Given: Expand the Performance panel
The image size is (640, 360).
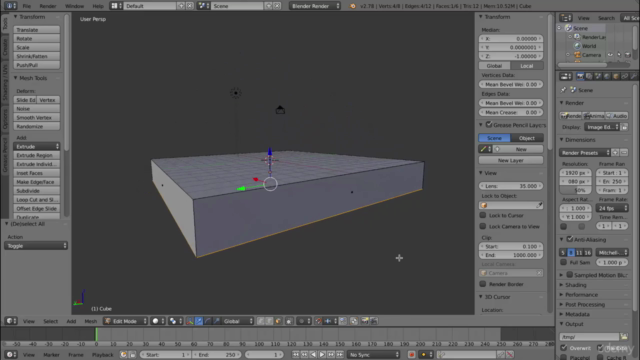Looking at the screenshot, I should click(581, 295).
